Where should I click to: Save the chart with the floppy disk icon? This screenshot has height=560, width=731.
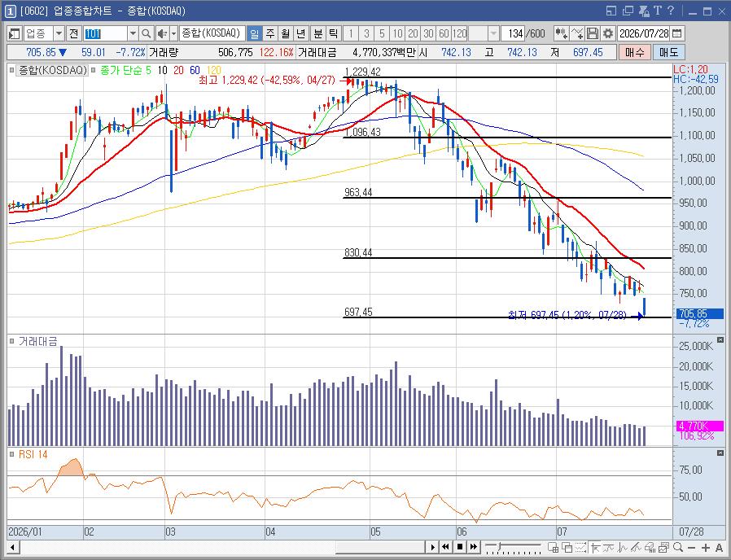(592, 33)
